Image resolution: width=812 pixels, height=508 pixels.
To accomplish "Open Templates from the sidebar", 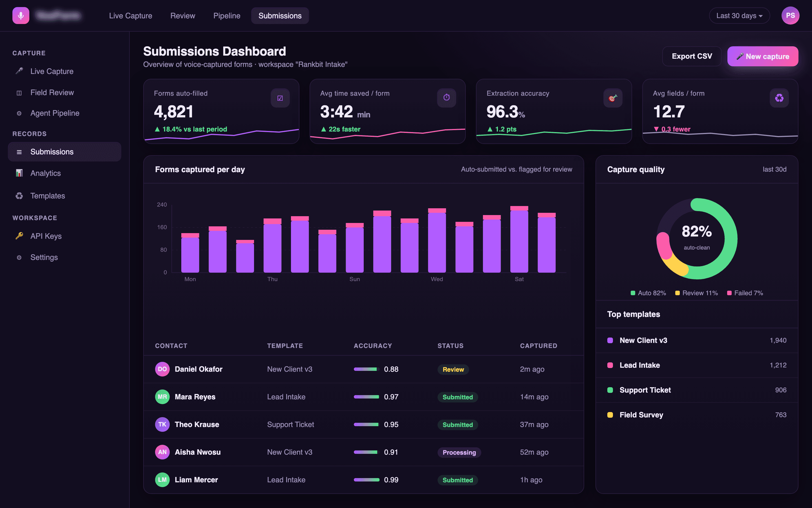I will (x=64, y=196).
